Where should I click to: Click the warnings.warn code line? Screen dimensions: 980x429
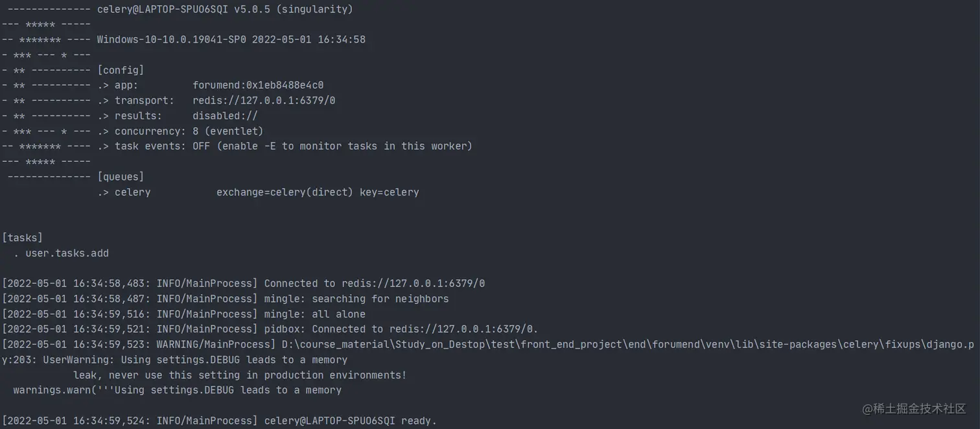coord(177,390)
